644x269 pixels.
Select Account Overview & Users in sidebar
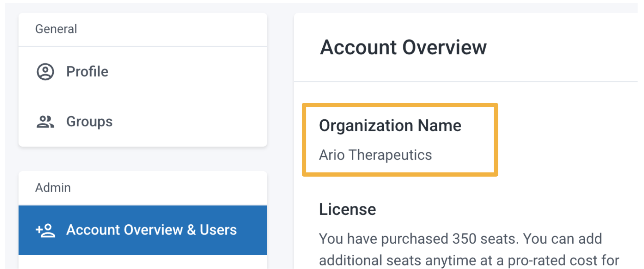coord(143,230)
